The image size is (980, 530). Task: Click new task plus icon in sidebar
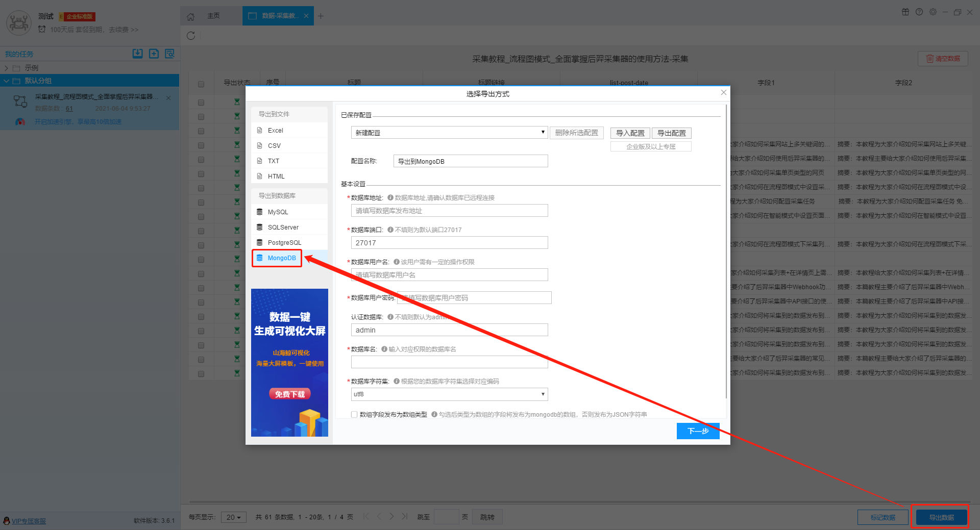click(x=154, y=54)
